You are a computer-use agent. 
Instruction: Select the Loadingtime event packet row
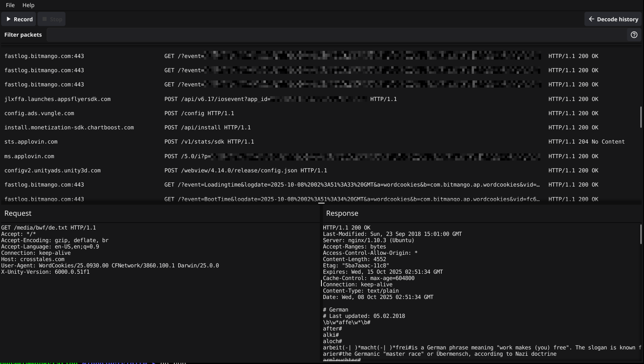coord(158,185)
